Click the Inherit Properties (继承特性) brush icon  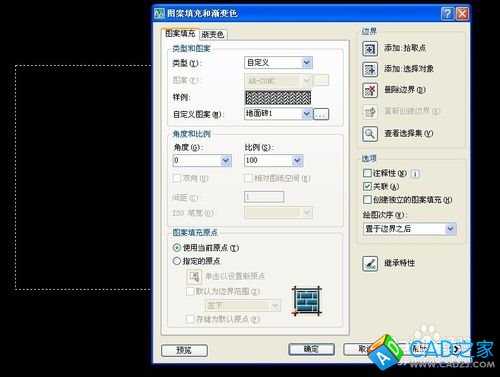click(x=370, y=264)
